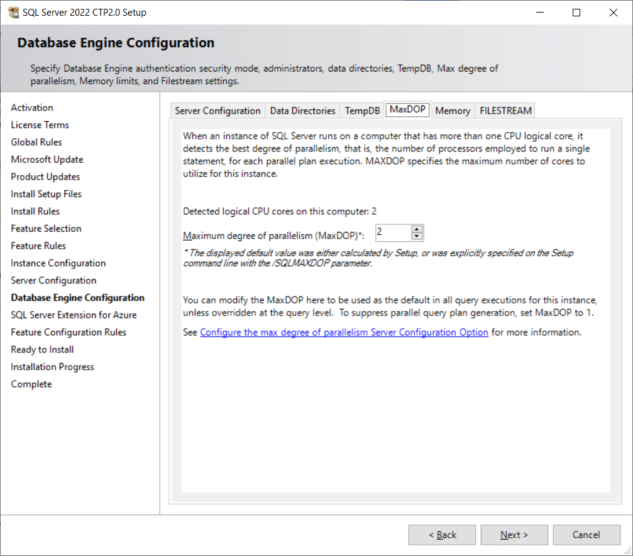
Task: Select License Terms step
Action: pos(40,125)
